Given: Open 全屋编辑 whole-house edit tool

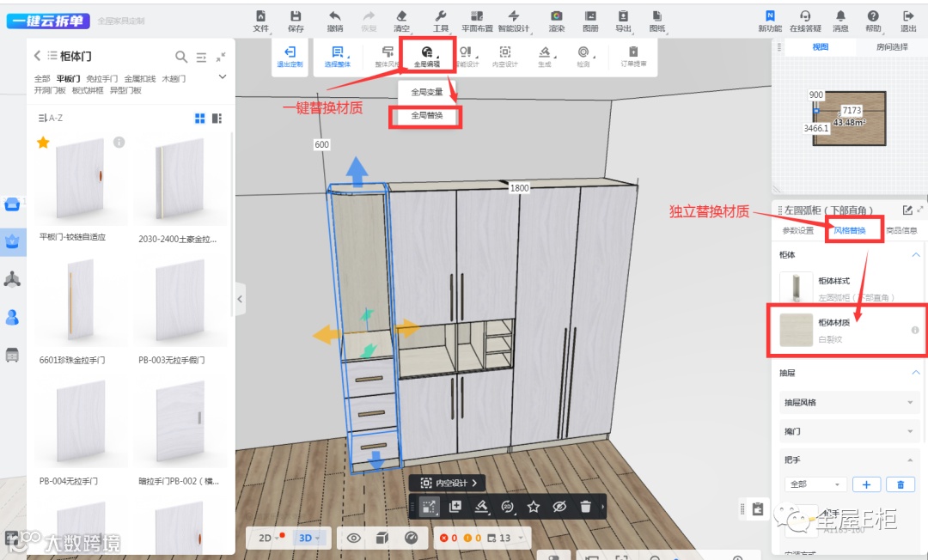Looking at the screenshot, I should pos(427,57).
